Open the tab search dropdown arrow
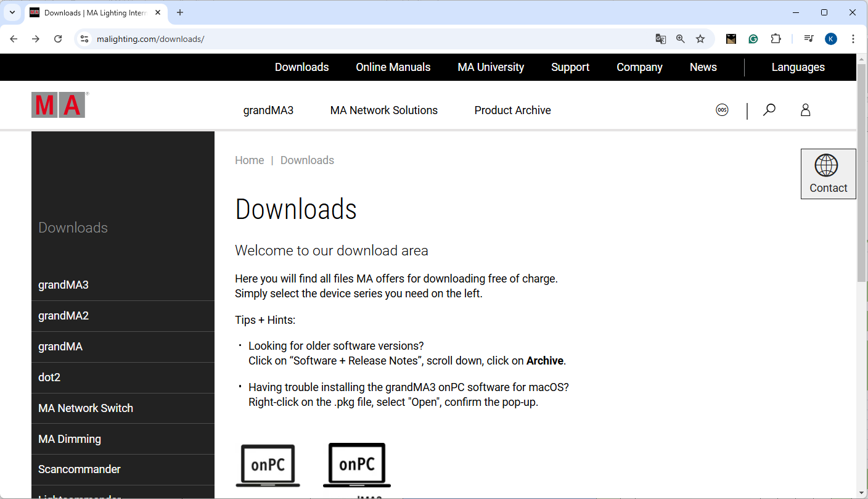This screenshot has width=868, height=499. click(12, 12)
